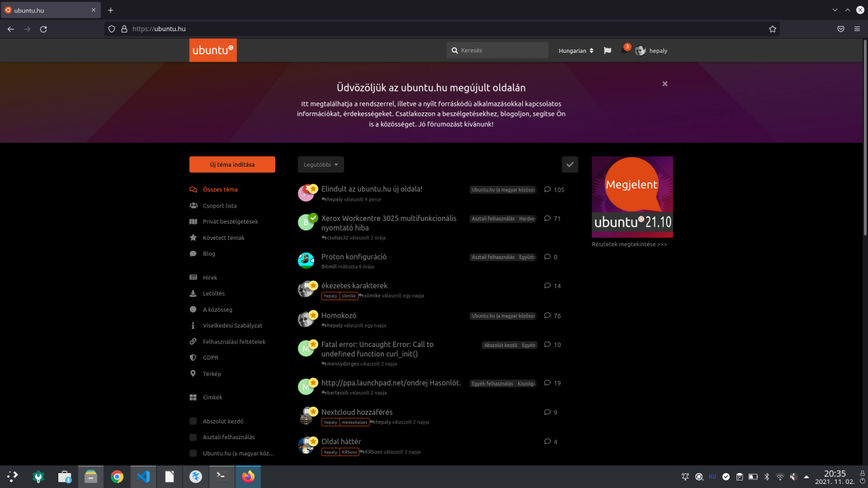
Task: Reload the page in Firefox
Action: pos(43,29)
